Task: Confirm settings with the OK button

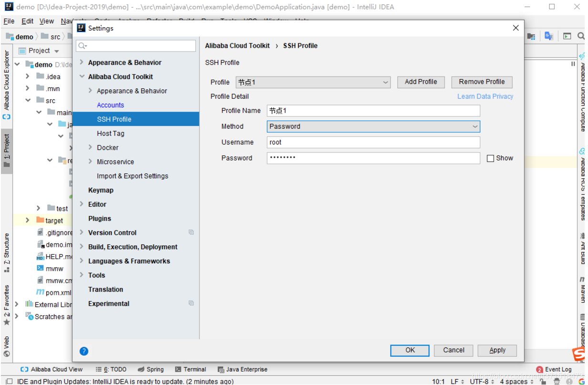Action: tap(410, 350)
